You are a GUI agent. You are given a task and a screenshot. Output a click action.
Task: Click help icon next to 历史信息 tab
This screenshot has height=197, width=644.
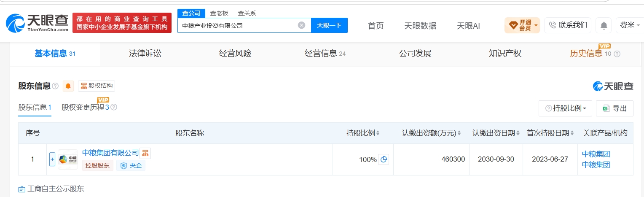617,54
